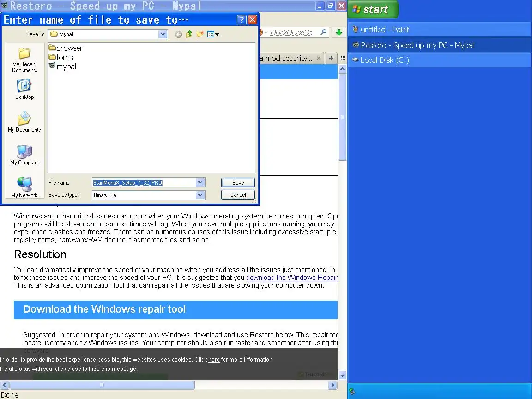Open My Network in places bar

[24, 187]
